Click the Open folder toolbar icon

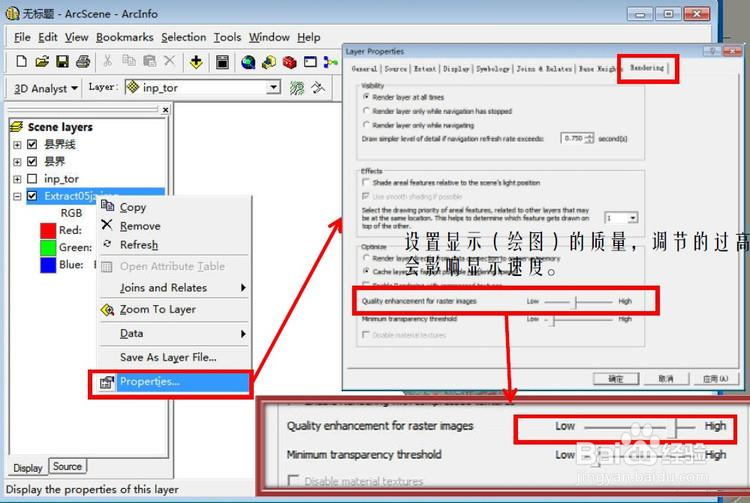pos(42,61)
